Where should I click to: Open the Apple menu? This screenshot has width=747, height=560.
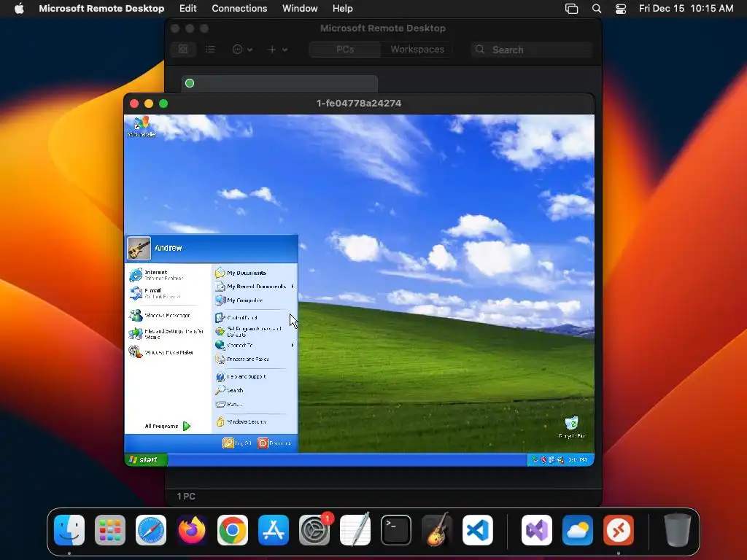tap(19, 9)
